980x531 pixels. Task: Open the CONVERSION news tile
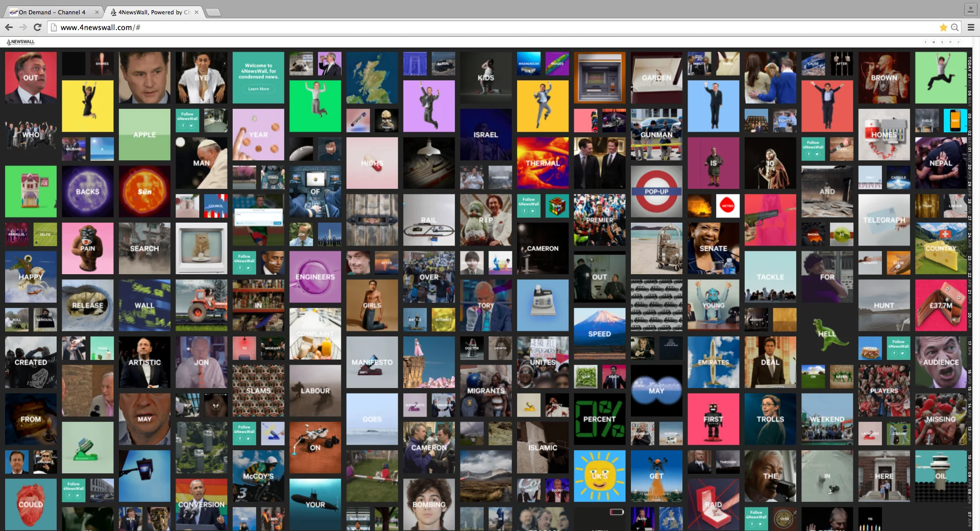[201, 504]
